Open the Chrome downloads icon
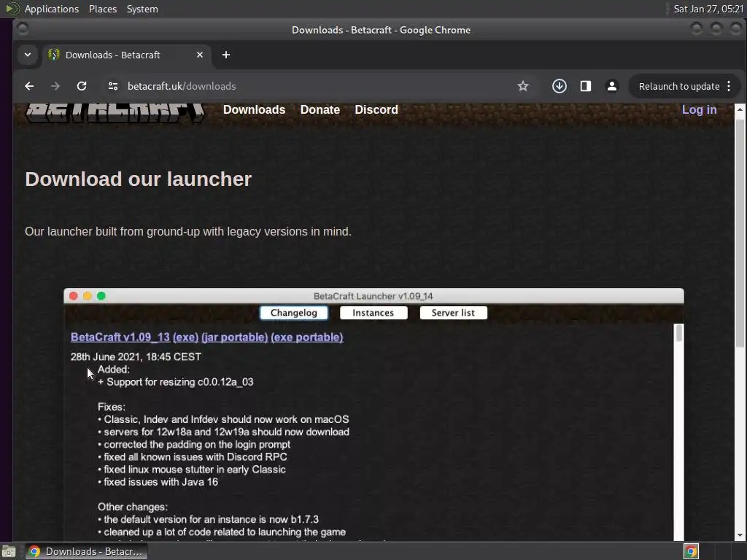747x560 pixels. click(x=560, y=86)
